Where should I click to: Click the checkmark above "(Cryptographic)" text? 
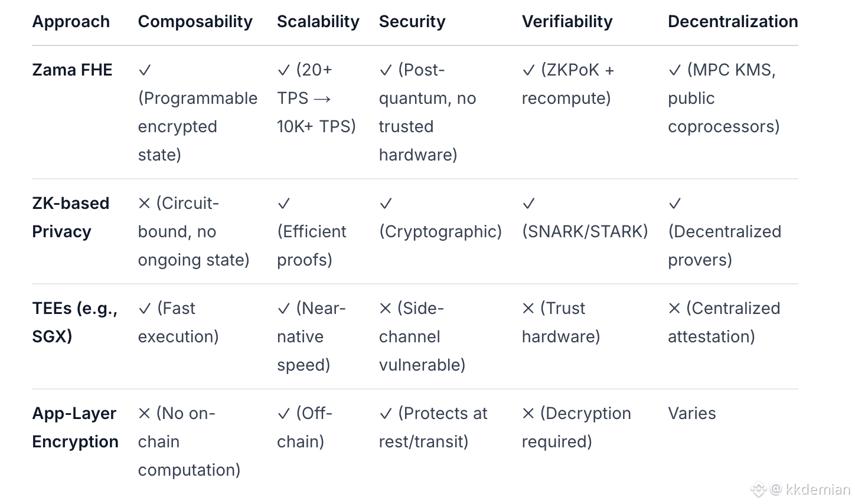(386, 204)
